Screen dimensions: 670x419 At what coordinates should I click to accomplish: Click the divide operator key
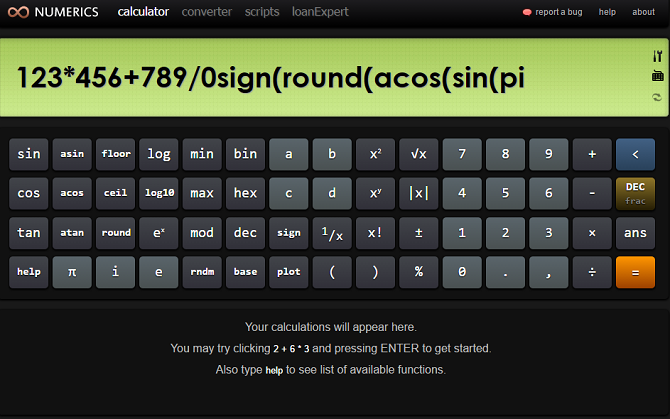592,272
